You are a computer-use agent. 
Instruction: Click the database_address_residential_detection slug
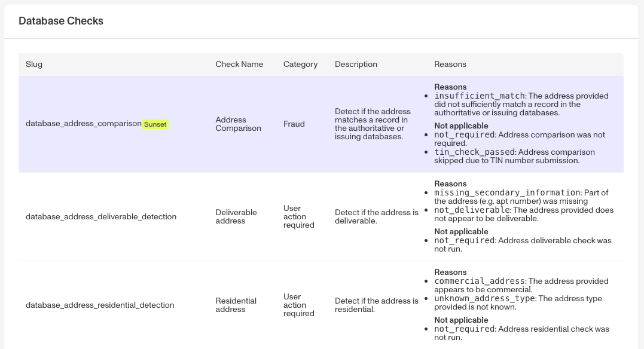click(x=100, y=305)
